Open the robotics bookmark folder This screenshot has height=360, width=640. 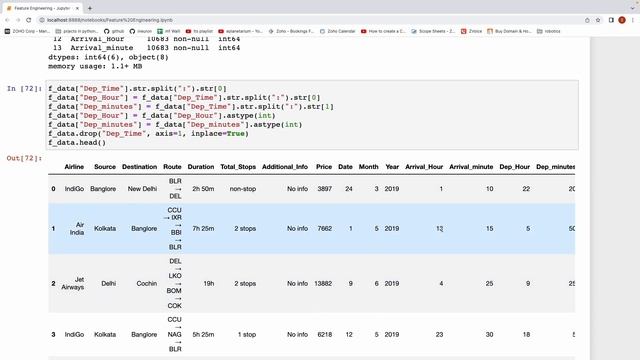tap(549, 31)
